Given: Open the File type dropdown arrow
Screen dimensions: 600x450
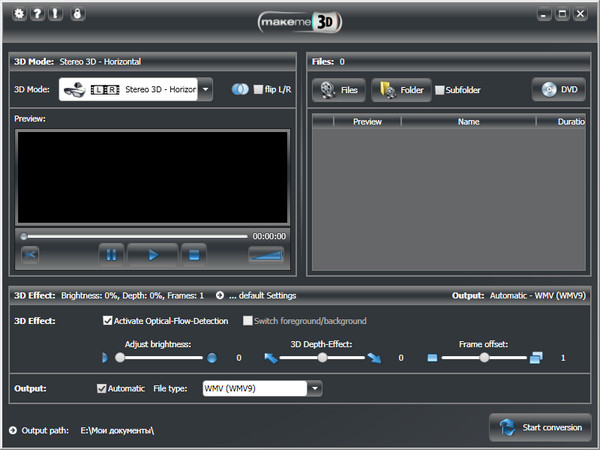Looking at the screenshot, I should pos(315,388).
